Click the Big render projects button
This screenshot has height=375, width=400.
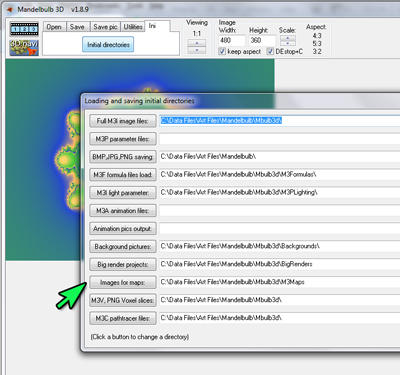coord(123,265)
